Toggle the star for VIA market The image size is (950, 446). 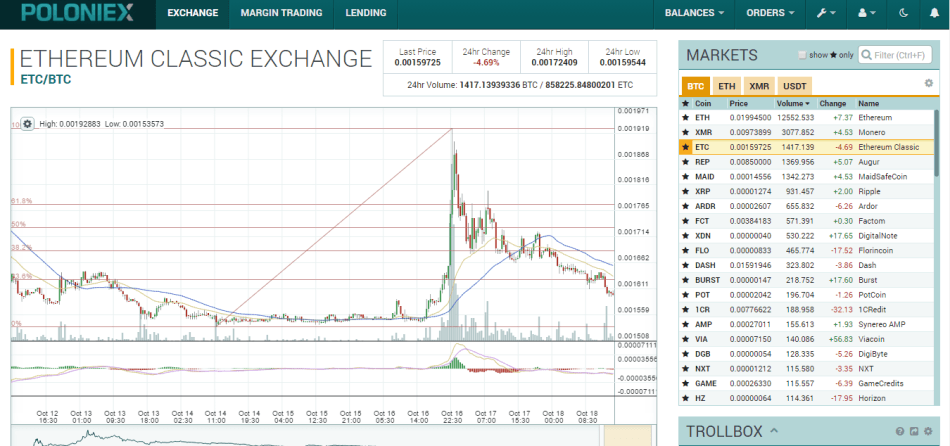(686, 339)
